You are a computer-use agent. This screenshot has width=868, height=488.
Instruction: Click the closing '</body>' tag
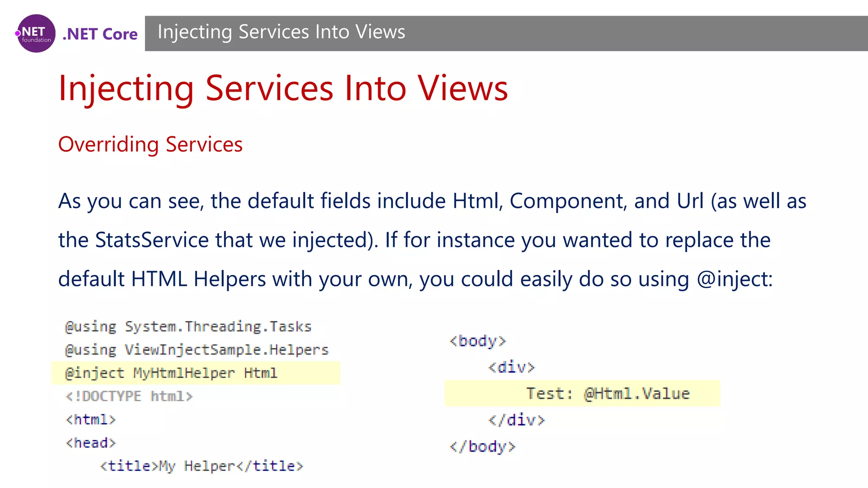coord(482,446)
